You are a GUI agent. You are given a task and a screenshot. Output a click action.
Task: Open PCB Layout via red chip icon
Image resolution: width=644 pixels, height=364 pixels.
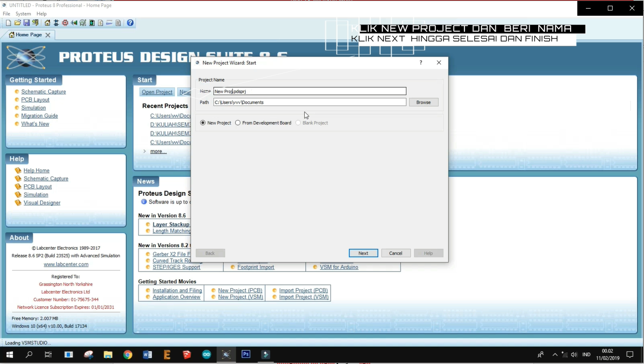click(x=65, y=23)
